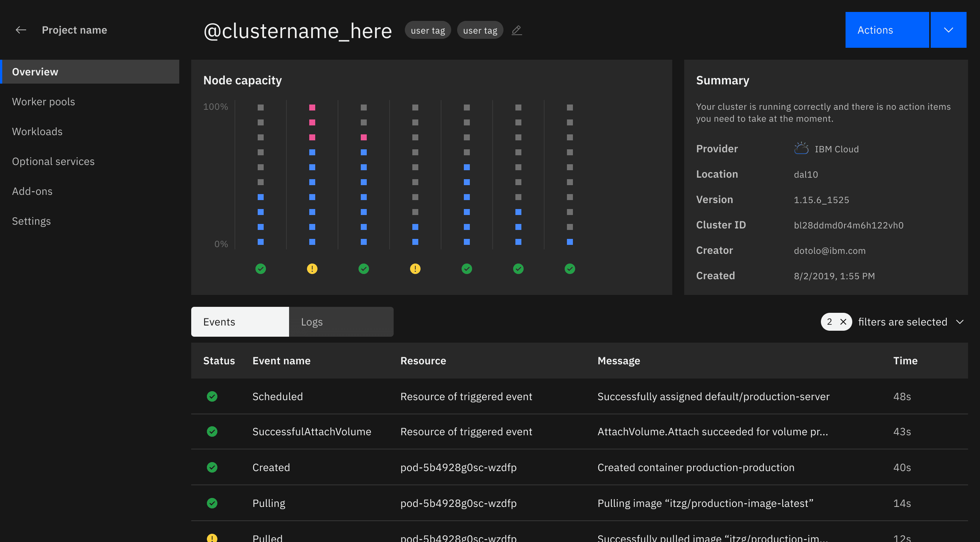Click the Pulling event name cell

pos(269,503)
